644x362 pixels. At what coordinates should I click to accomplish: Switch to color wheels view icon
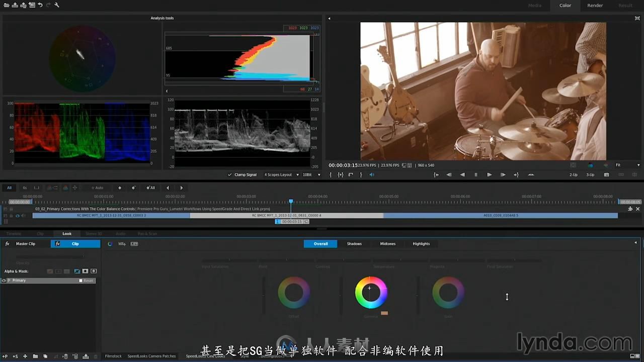(110, 243)
